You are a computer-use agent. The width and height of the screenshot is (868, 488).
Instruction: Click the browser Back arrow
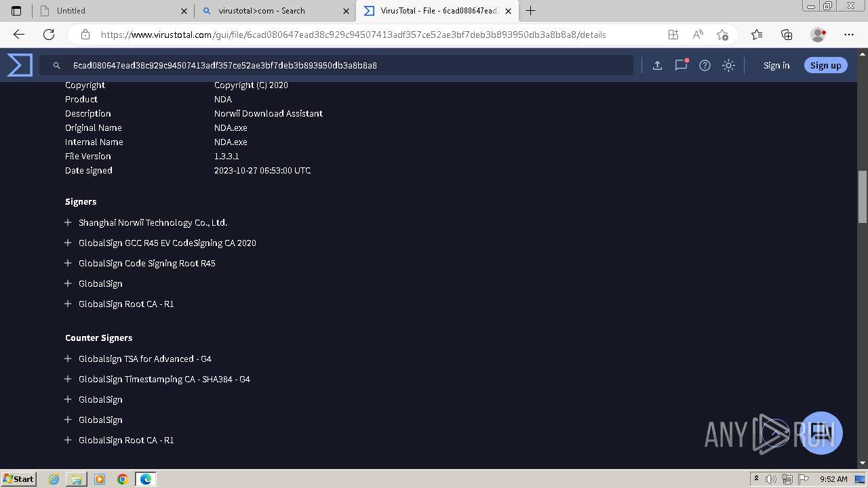tap(19, 35)
